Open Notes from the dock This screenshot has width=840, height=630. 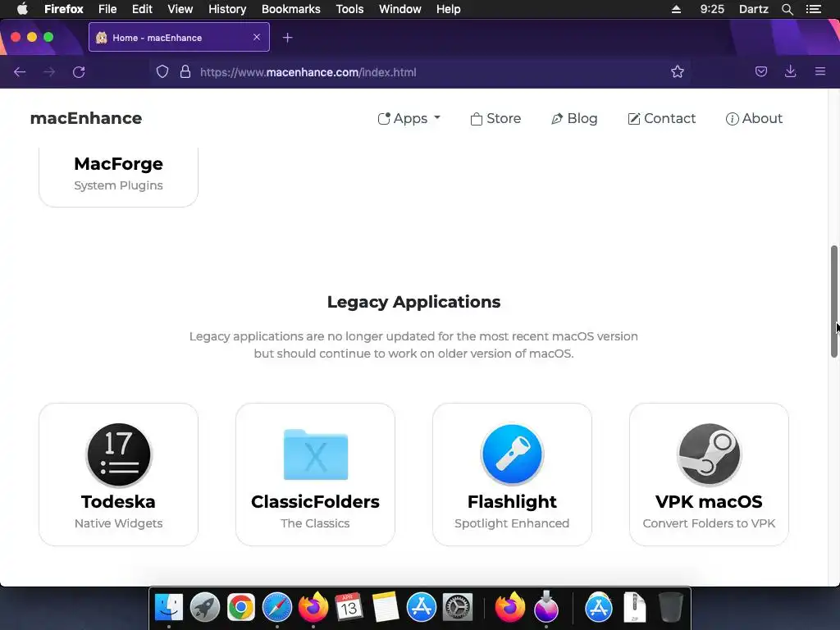pos(386,608)
